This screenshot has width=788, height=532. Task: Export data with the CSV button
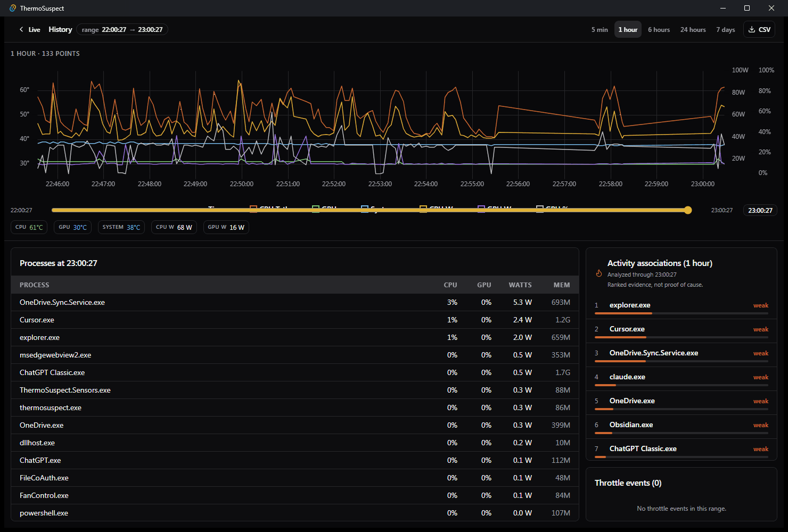coord(759,30)
